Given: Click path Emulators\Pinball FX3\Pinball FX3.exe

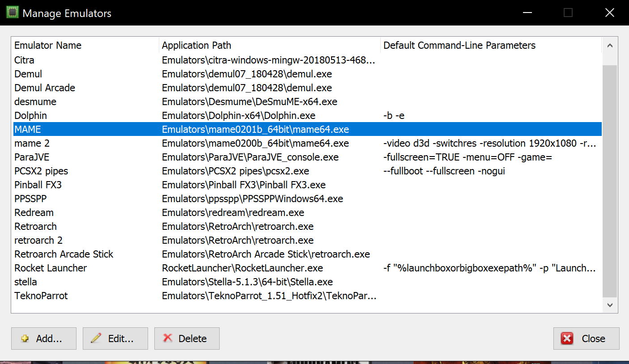Looking at the screenshot, I should tap(244, 185).
